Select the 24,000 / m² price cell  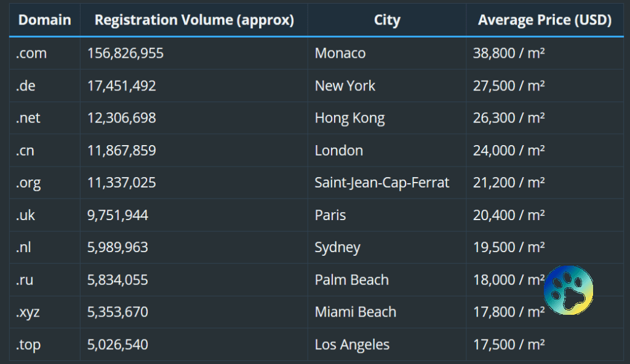click(509, 151)
